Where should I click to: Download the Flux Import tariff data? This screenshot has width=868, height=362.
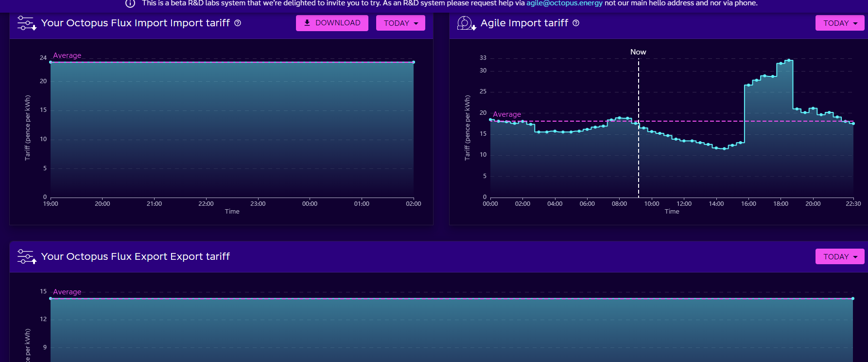[x=332, y=23]
